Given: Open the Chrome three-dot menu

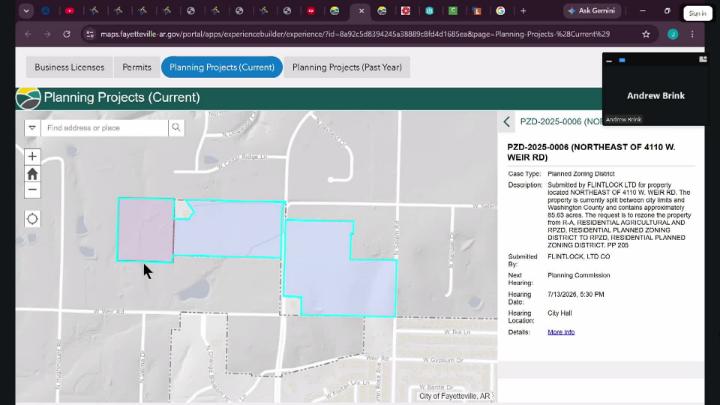Looking at the screenshot, I should coord(692,34).
